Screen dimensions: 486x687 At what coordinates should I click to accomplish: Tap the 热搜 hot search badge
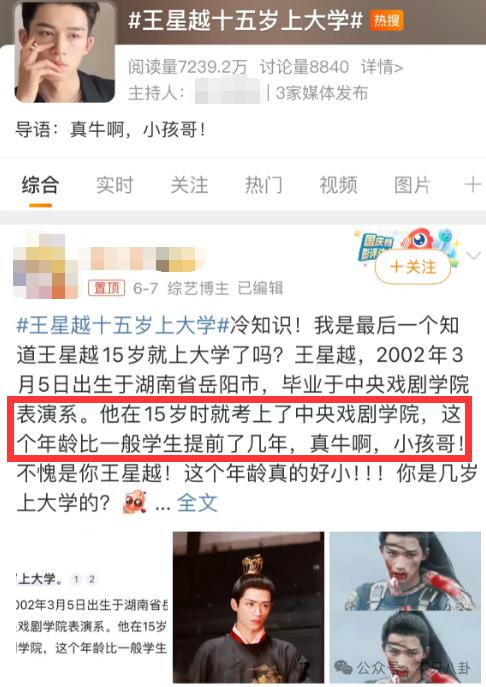(x=387, y=21)
